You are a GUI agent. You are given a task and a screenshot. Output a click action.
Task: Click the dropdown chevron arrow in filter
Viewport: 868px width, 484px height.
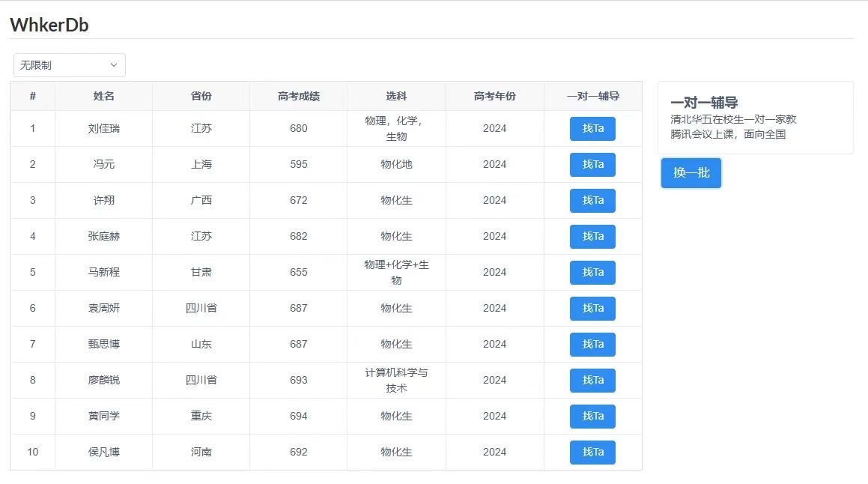114,65
